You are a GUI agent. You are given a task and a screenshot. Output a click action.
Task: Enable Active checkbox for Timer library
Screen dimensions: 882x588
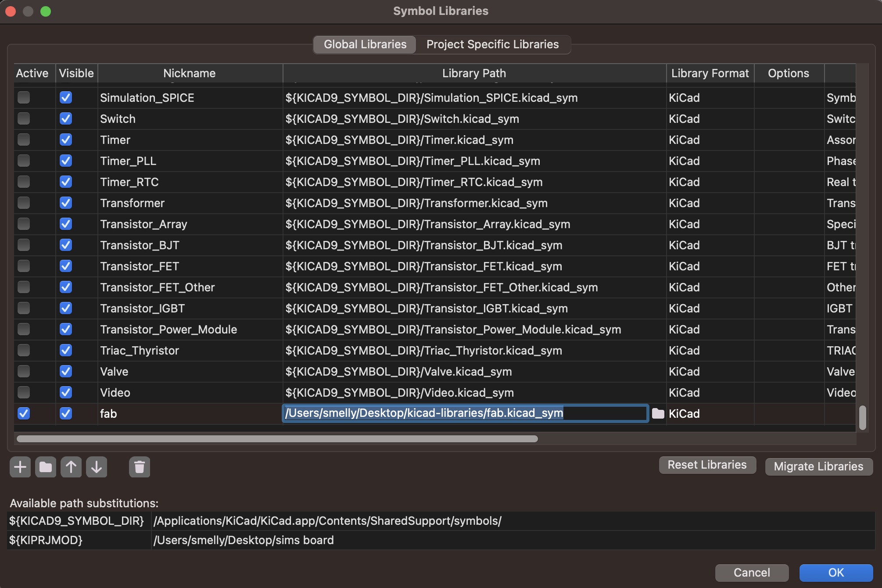point(24,140)
